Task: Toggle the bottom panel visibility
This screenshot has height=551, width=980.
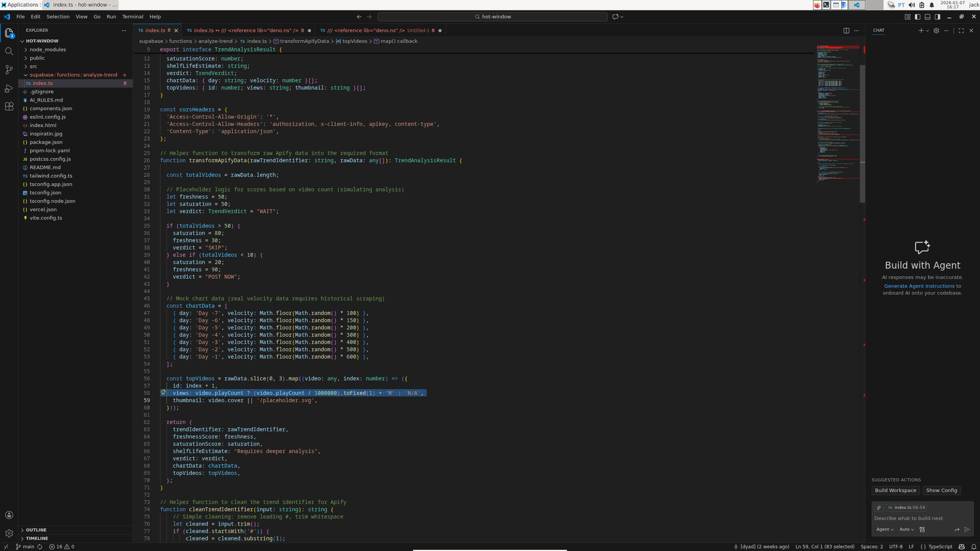Action: [x=928, y=16]
